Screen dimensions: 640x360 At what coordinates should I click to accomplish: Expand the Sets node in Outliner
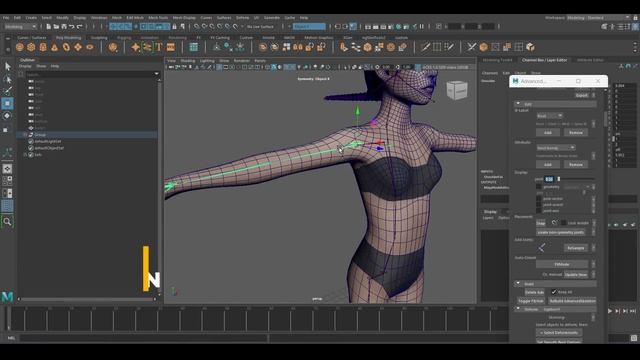(x=24, y=155)
